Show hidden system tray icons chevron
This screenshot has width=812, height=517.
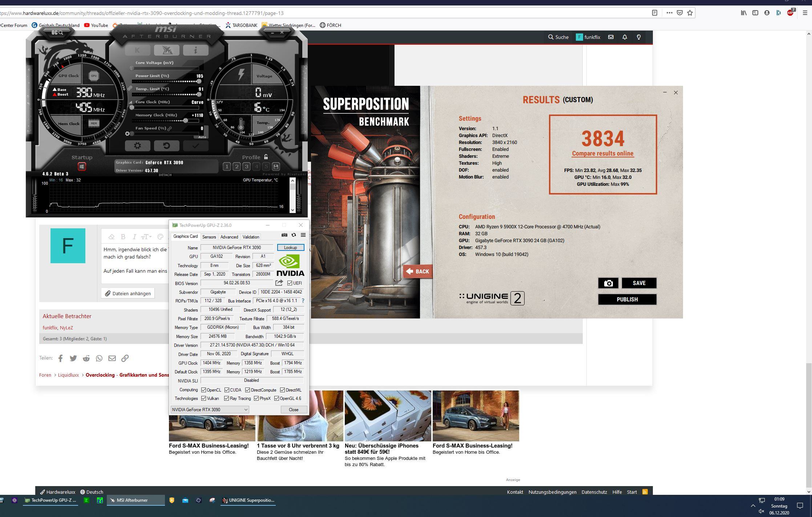coord(753,506)
